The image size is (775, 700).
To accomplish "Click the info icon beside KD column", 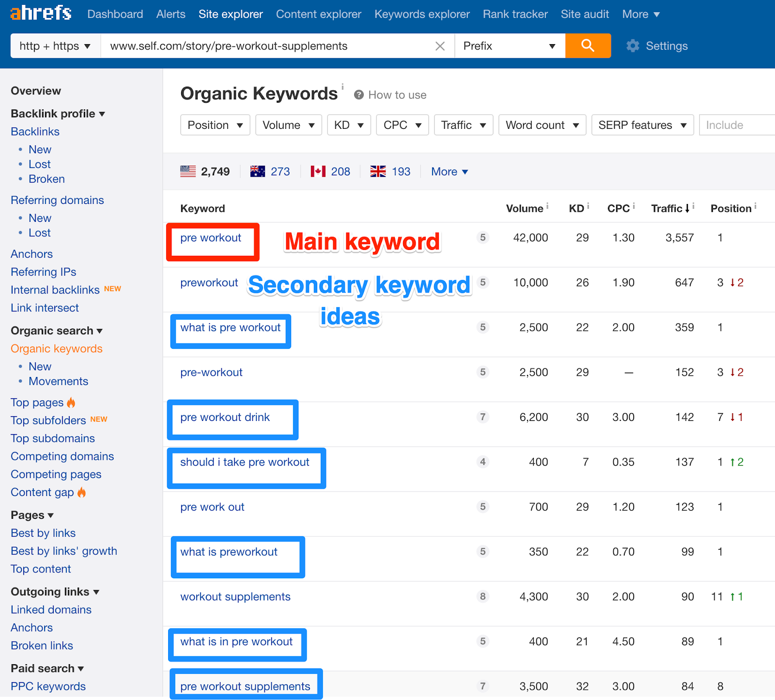I will pos(588,206).
